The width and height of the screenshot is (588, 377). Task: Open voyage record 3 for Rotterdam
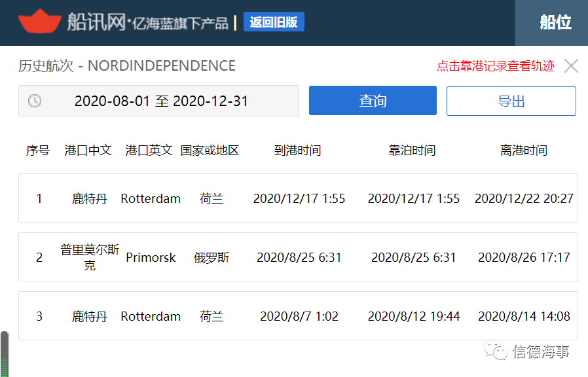[x=294, y=316]
